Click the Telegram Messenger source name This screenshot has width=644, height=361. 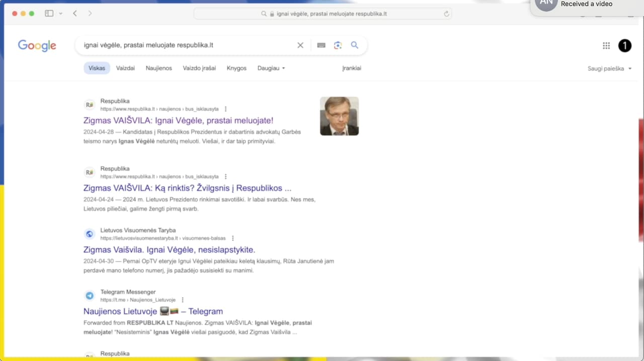pyautogui.click(x=128, y=292)
